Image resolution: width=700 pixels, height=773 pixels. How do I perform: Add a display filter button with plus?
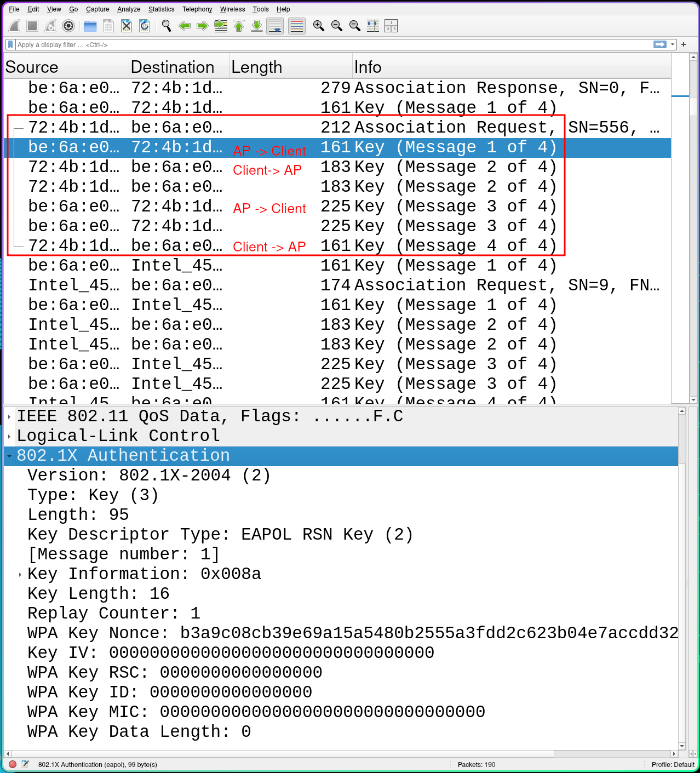tap(684, 44)
